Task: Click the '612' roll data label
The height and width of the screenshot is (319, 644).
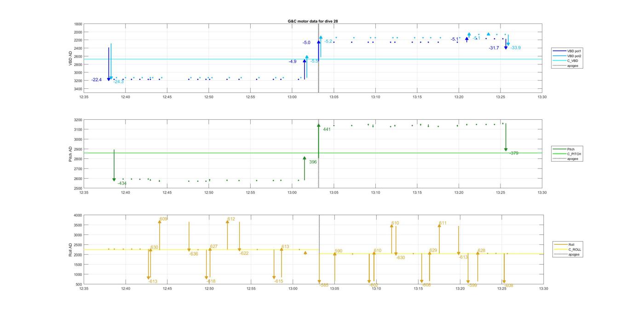Action: (231, 219)
